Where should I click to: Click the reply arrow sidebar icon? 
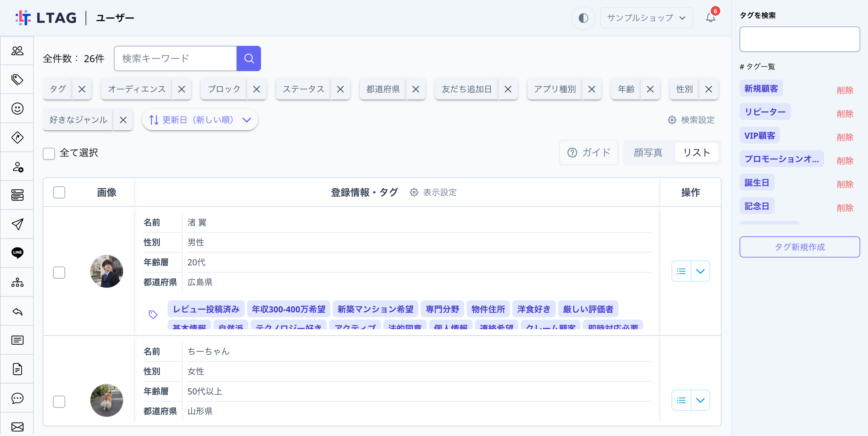pyautogui.click(x=17, y=311)
